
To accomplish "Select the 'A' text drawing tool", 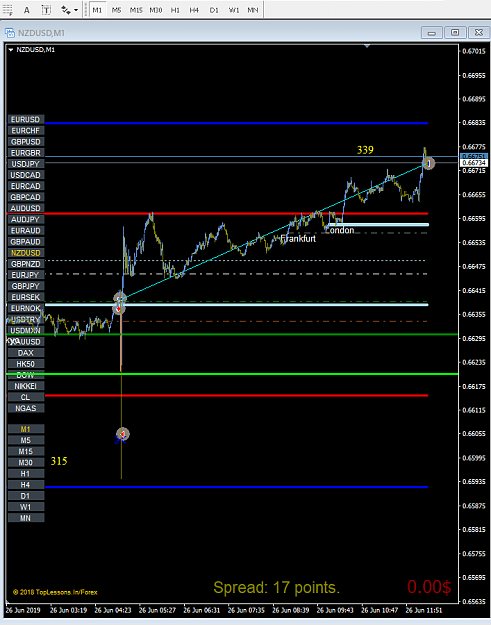I will [27, 10].
